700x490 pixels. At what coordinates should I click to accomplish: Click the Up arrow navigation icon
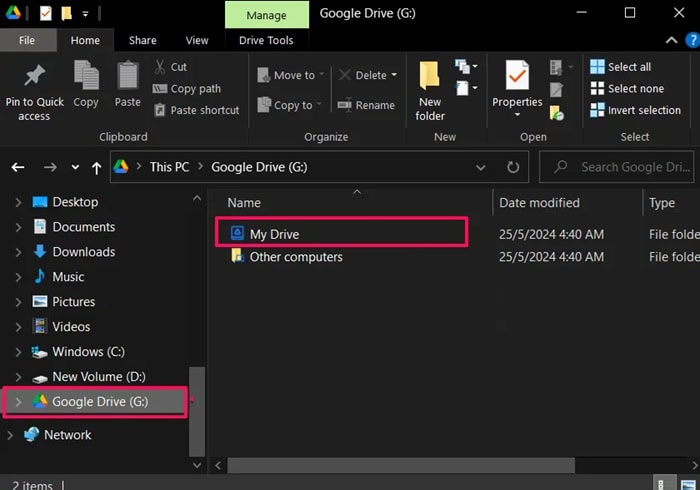click(x=96, y=167)
